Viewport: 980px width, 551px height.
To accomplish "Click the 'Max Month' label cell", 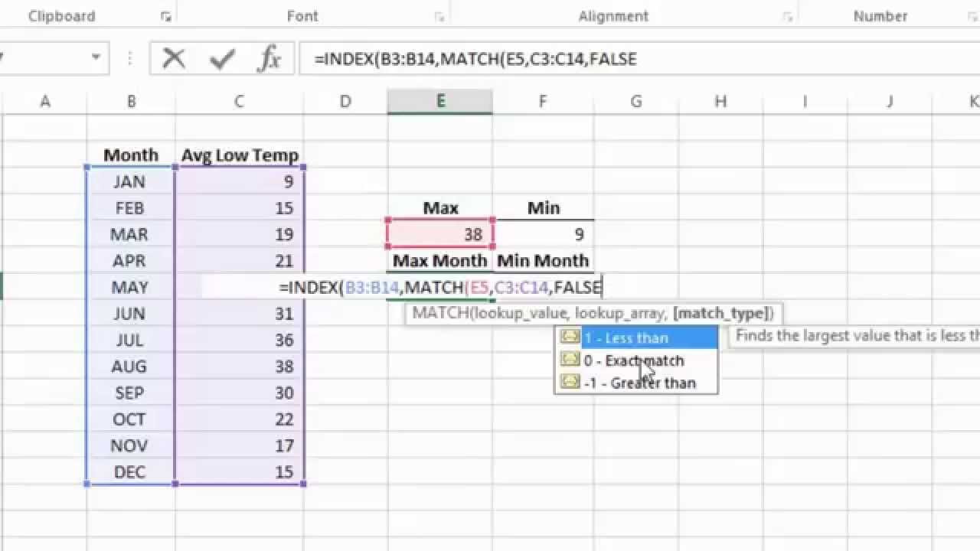I will 440,261.
